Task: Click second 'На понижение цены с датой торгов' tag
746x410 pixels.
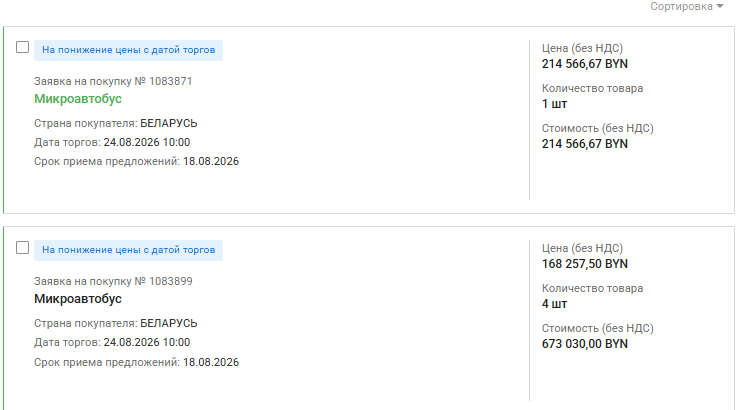Action: click(x=128, y=250)
